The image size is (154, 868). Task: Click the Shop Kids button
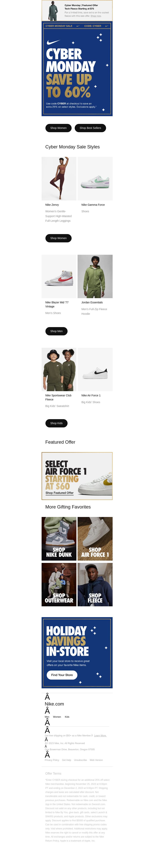click(56, 423)
